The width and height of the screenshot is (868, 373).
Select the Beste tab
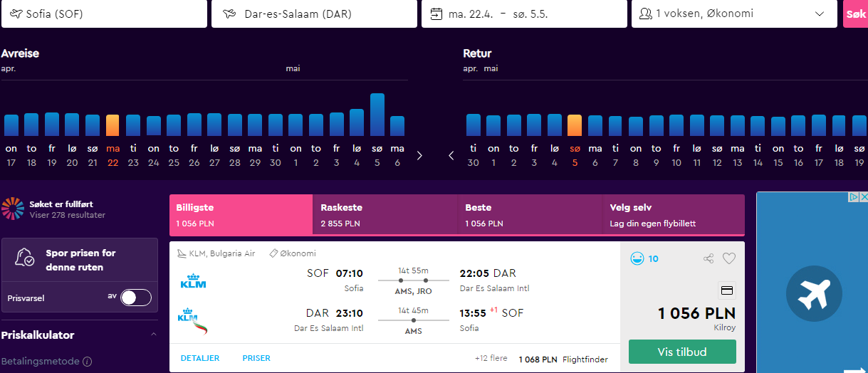pyautogui.click(x=530, y=215)
